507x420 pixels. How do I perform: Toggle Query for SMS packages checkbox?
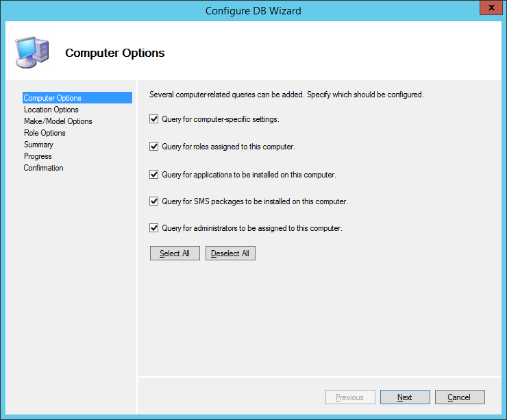pos(154,201)
